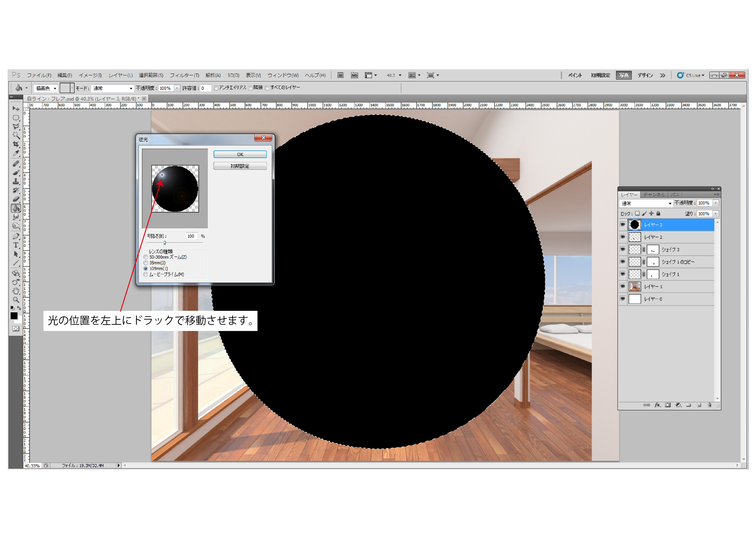Select the Eyedropper tool
The image size is (756, 539).
coord(16,153)
